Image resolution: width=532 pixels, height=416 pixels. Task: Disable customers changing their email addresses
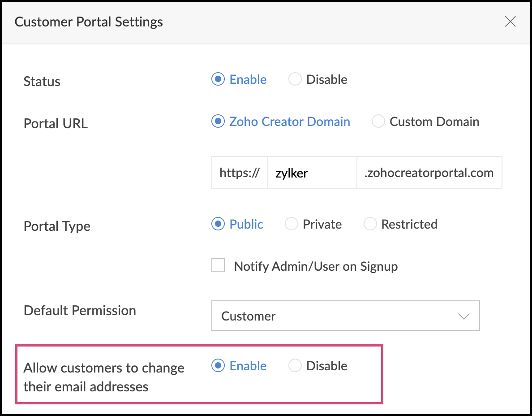tap(295, 366)
